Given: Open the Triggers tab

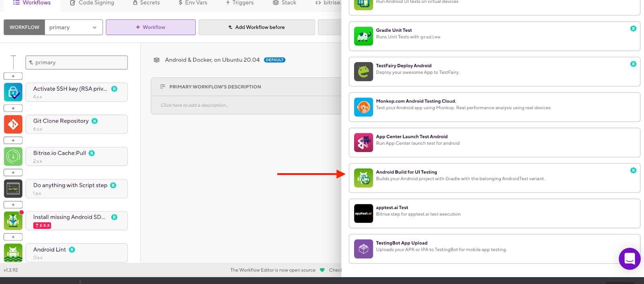Looking at the screenshot, I should [x=240, y=3].
